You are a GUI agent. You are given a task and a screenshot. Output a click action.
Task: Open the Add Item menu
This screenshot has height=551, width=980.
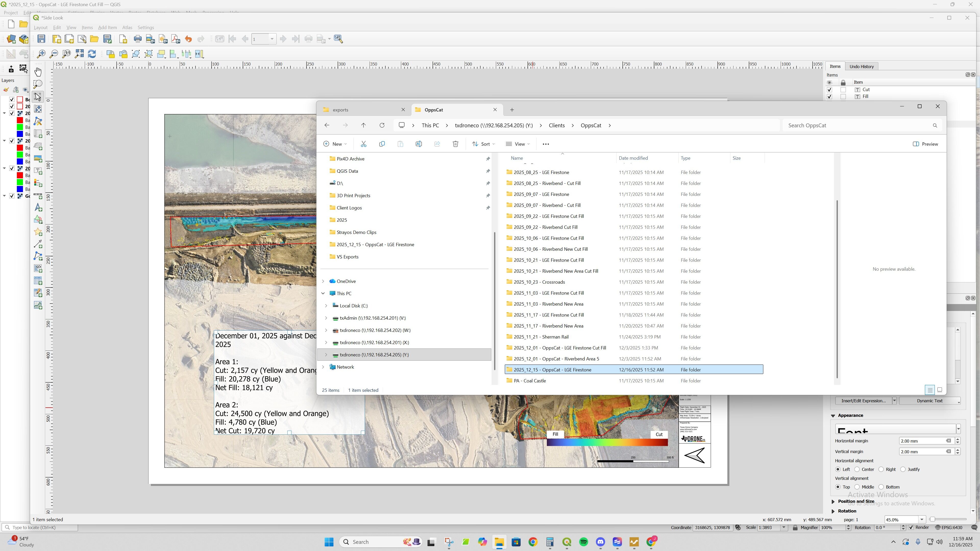(x=107, y=27)
